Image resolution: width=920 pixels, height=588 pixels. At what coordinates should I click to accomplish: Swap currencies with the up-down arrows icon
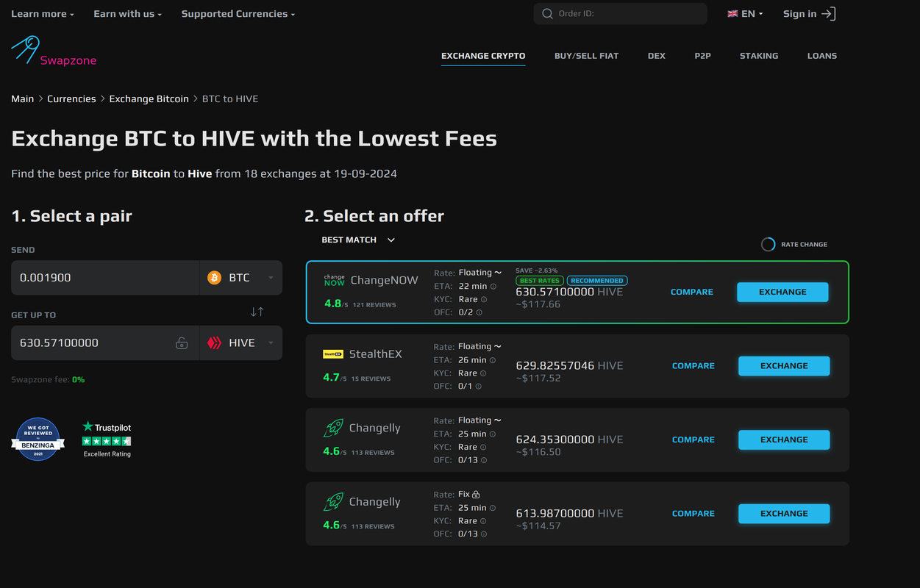click(x=257, y=312)
